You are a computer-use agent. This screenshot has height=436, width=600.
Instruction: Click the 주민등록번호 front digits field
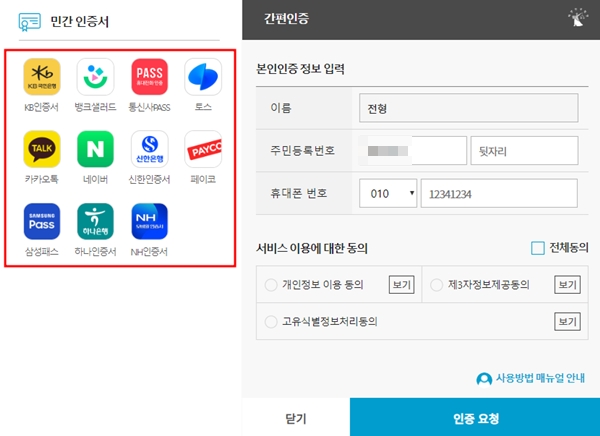413,150
